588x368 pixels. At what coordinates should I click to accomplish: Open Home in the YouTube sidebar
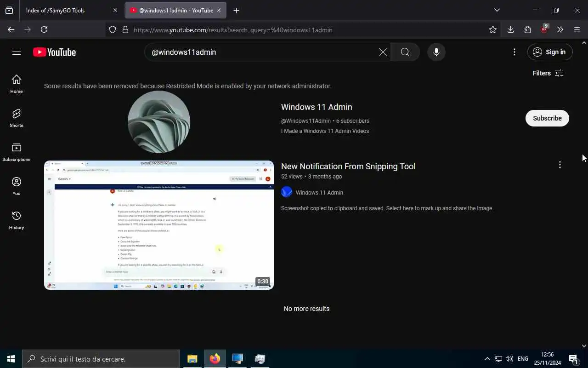pyautogui.click(x=17, y=84)
